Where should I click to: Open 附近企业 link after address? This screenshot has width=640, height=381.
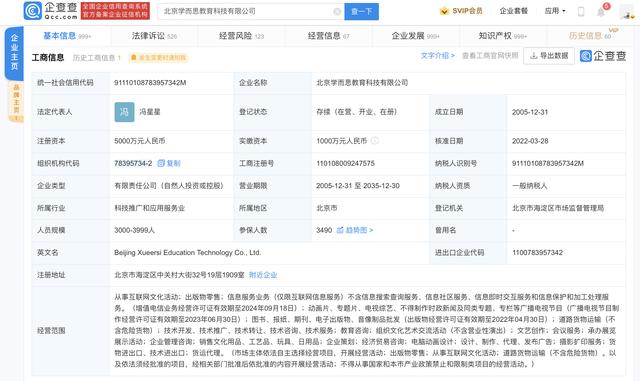(x=263, y=275)
